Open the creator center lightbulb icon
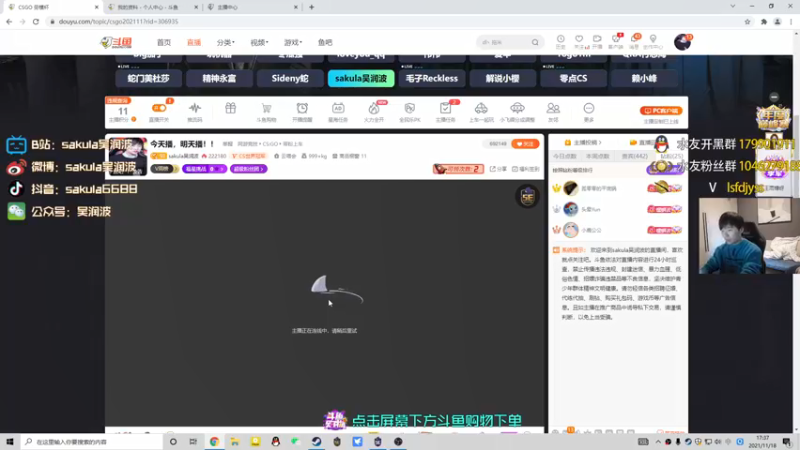 tap(653, 41)
